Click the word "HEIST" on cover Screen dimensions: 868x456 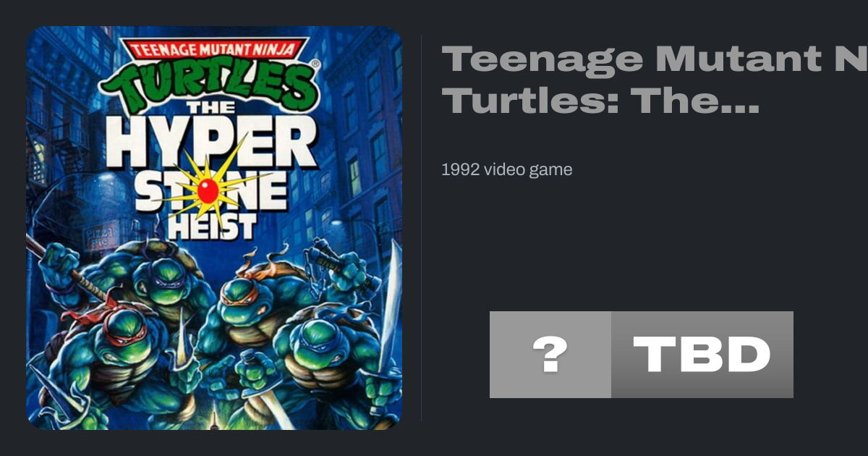(x=211, y=227)
